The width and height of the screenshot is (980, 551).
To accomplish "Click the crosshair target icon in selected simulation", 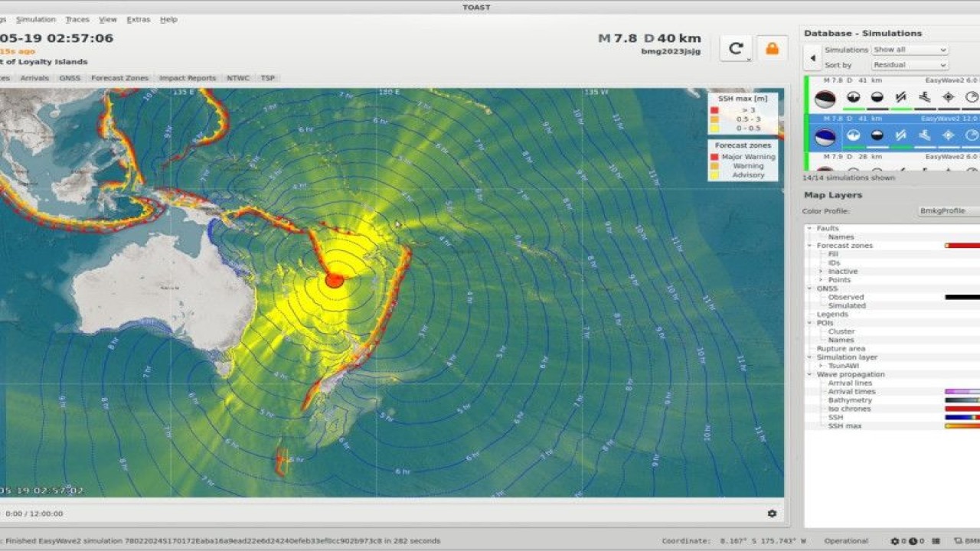I will click(x=949, y=135).
